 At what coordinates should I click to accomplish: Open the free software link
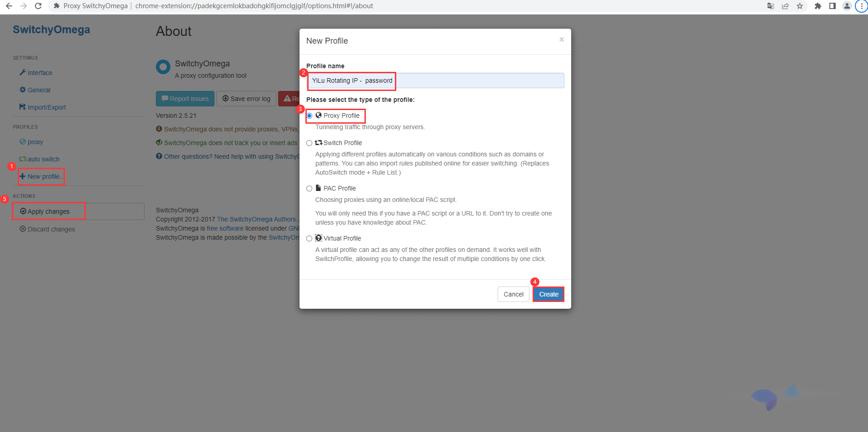(225, 228)
